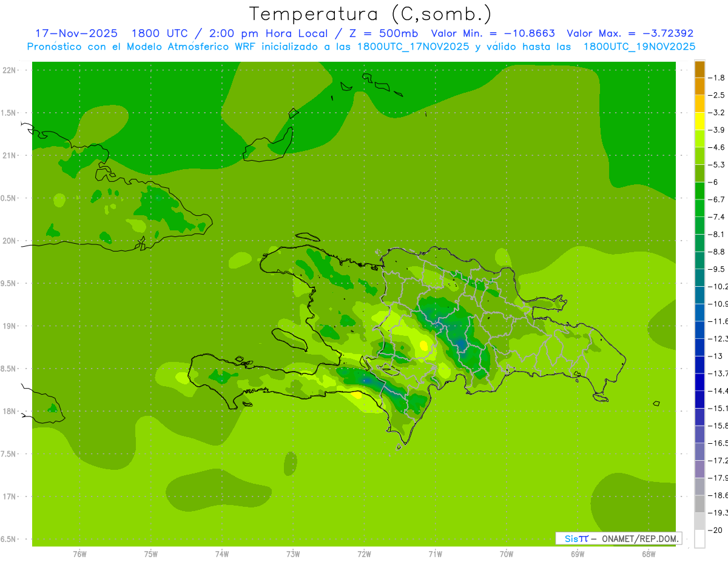Click the -20 legend value label
728x562 pixels.
[717, 530]
